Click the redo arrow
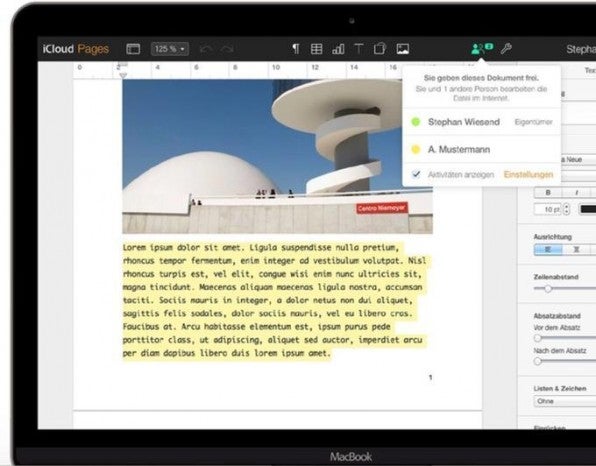This screenshot has height=466, width=596. coord(227,49)
